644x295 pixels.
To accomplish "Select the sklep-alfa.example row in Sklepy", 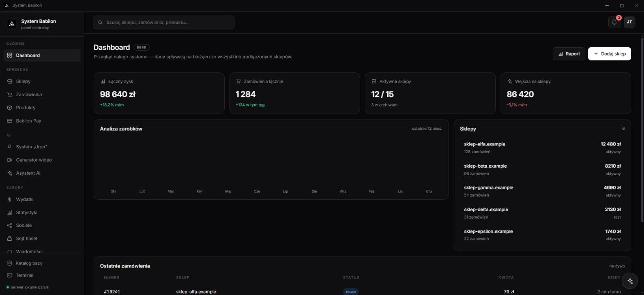I will (542, 148).
